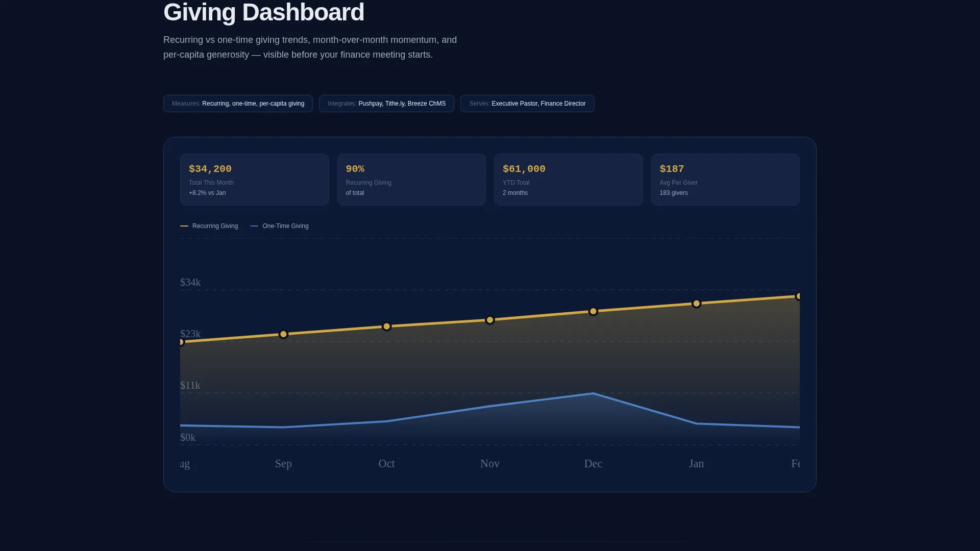The width and height of the screenshot is (980, 551).
Task: Click the Dec month axis label
Action: tap(593, 464)
